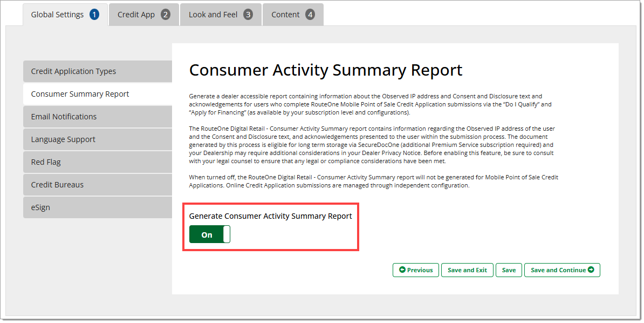Open the Red Flag section

(97, 162)
